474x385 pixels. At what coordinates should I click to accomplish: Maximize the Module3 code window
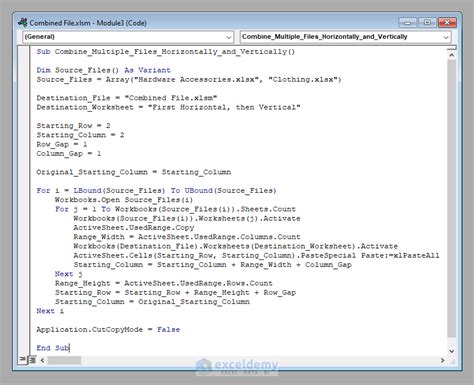pyautogui.click(x=427, y=22)
